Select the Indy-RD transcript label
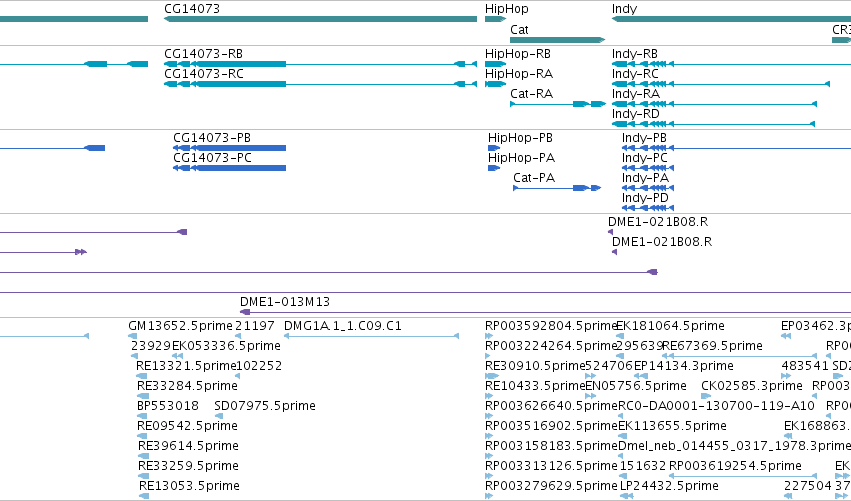This screenshot has width=851, height=501. [636, 114]
